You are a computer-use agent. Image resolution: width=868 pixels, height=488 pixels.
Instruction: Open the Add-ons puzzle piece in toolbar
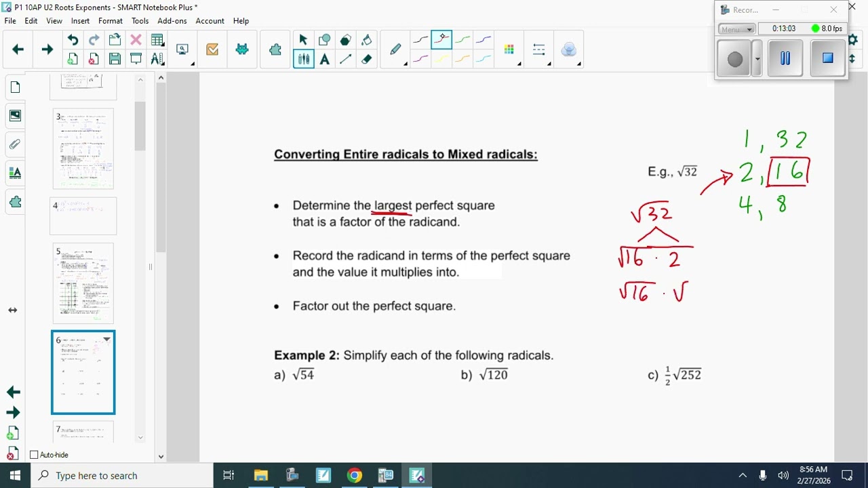coord(275,49)
